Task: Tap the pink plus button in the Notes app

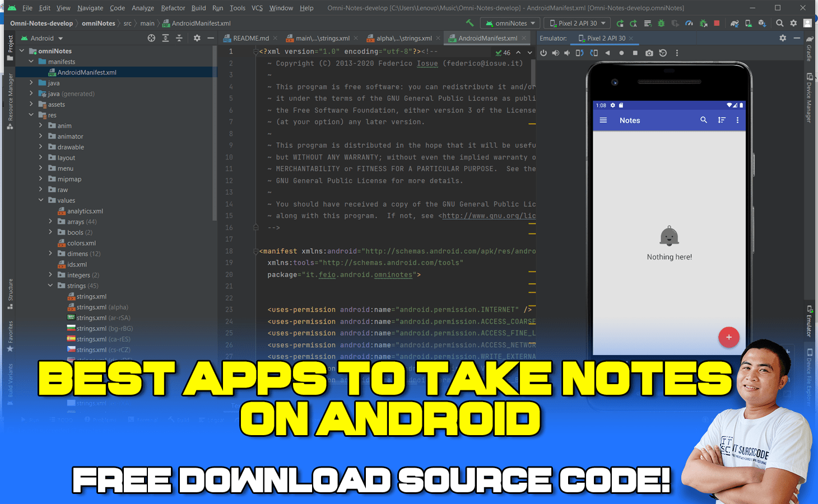Action: pyautogui.click(x=729, y=337)
